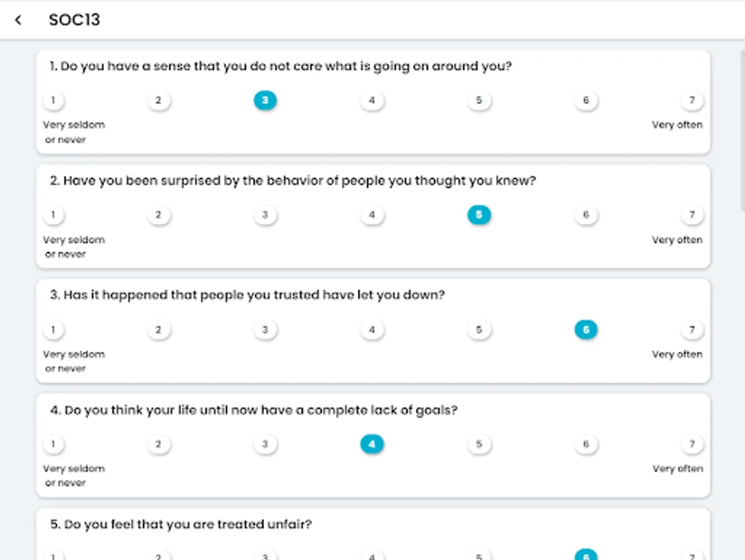Set question 4 answer to 2
Viewport: 745px width, 560px height.
(159, 444)
